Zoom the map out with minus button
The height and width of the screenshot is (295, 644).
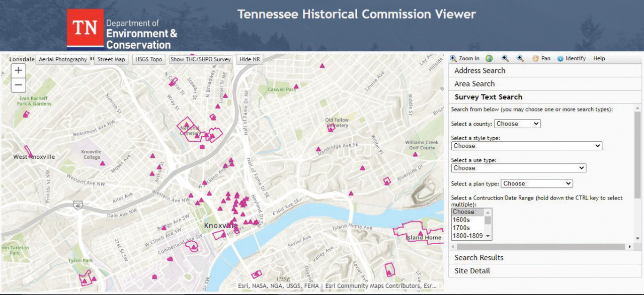pyautogui.click(x=19, y=85)
